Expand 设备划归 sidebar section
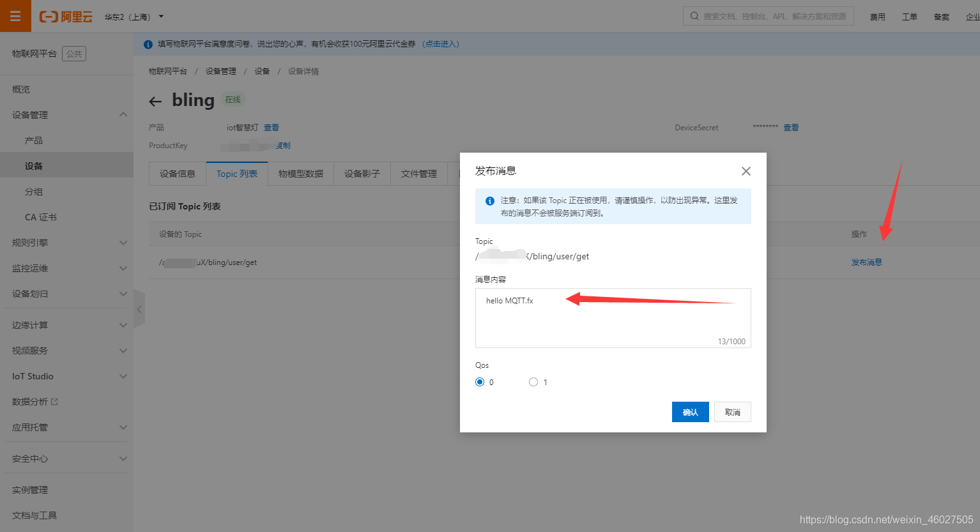This screenshot has height=532, width=980. pyautogui.click(x=66, y=294)
